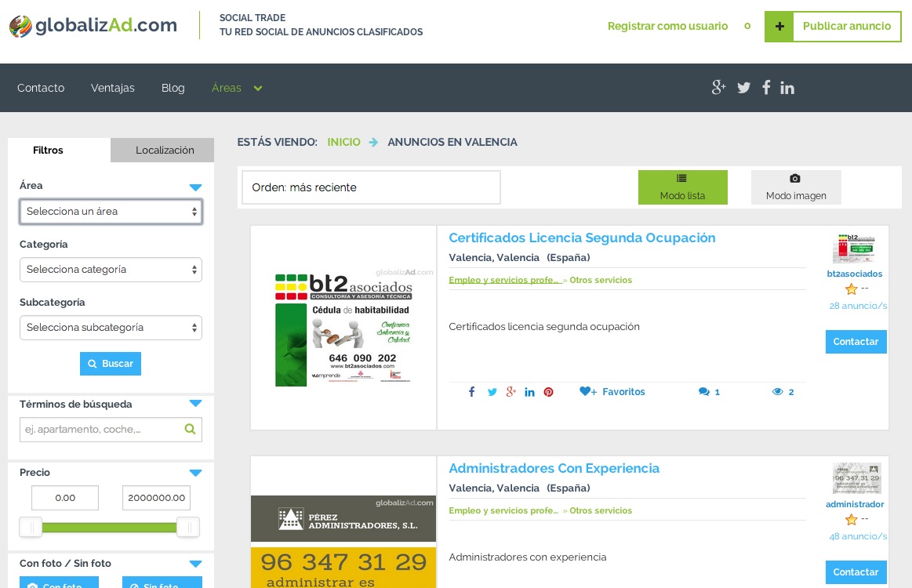Image resolution: width=912 pixels, height=588 pixels.
Task: Open the Blog menu item
Action: click(x=173, y=88)
